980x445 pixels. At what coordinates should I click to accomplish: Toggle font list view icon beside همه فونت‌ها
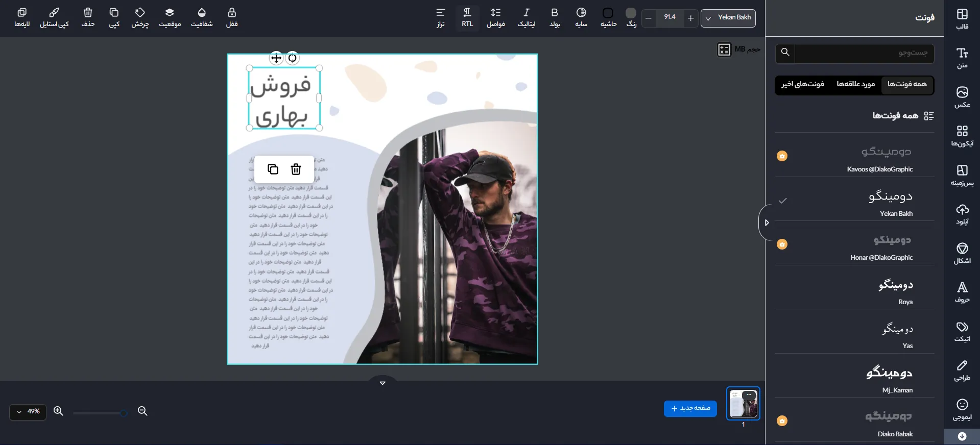(x=929, y=116)
